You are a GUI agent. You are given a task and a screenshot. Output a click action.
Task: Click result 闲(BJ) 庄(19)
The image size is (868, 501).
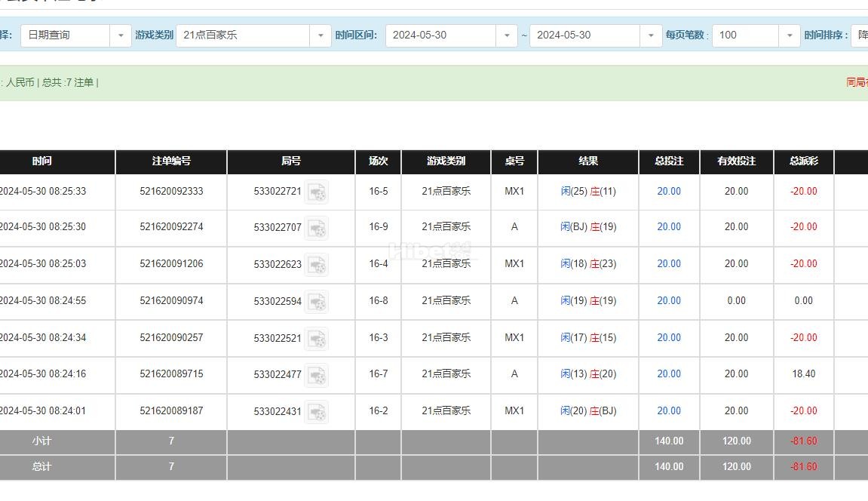pos(588,227)
